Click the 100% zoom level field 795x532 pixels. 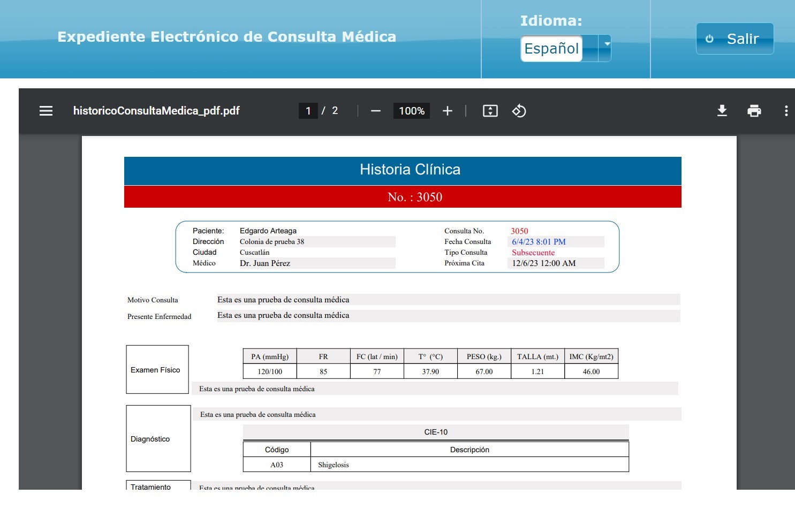[x=412, y=111]
